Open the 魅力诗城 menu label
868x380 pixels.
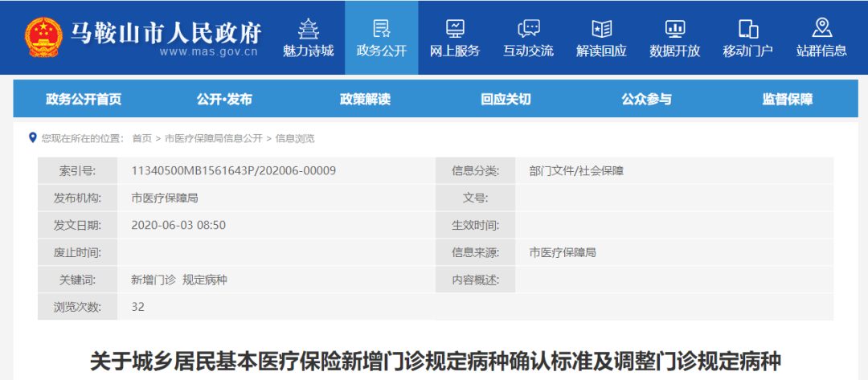tap(309, 51)
